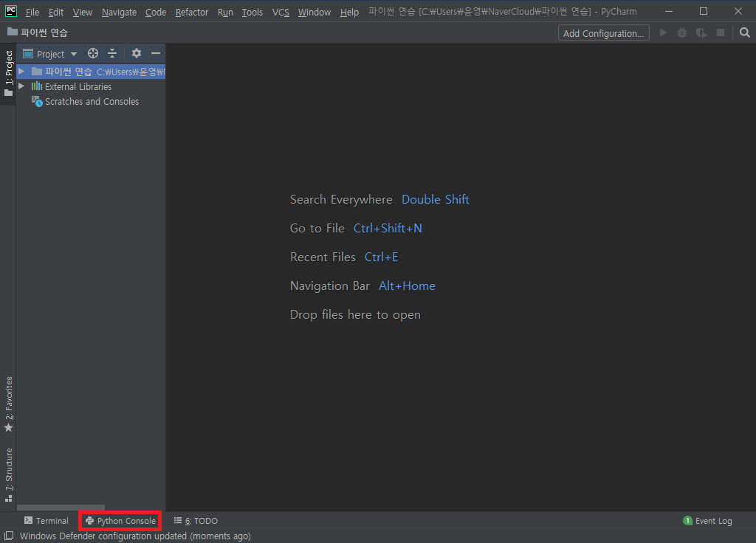Open the Project view dropdown arrow
The width and height of the screenshot is (756, 543).
click(x=74, y=54)
